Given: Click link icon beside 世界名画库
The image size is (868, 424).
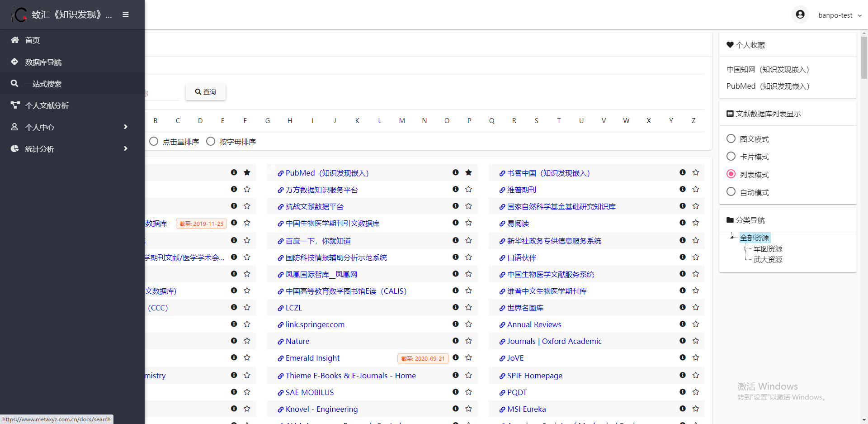Looking at the screenshot, I should coord(502,308).
